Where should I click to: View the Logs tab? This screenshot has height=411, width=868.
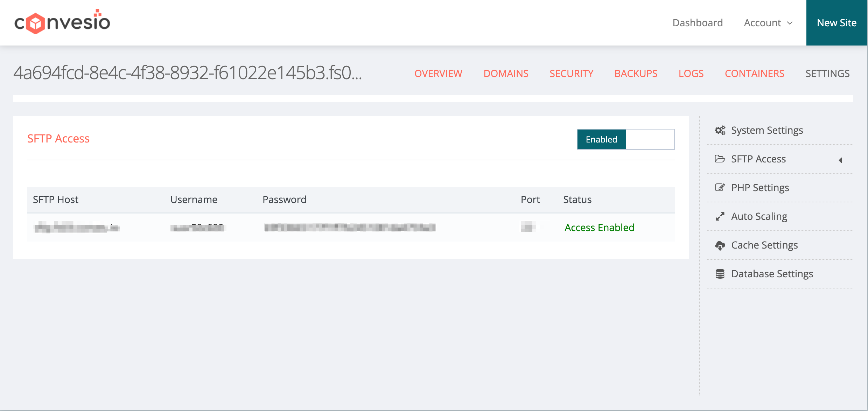691,74
